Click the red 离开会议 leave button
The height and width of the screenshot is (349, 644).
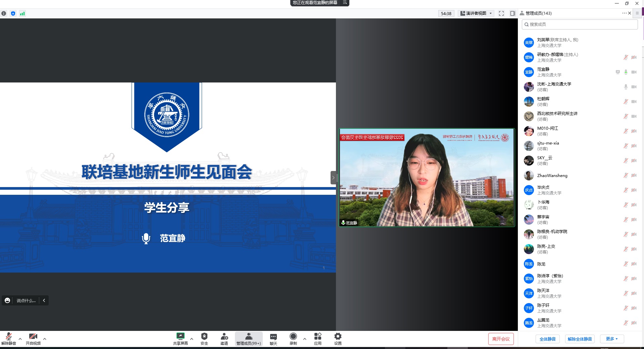501,339
